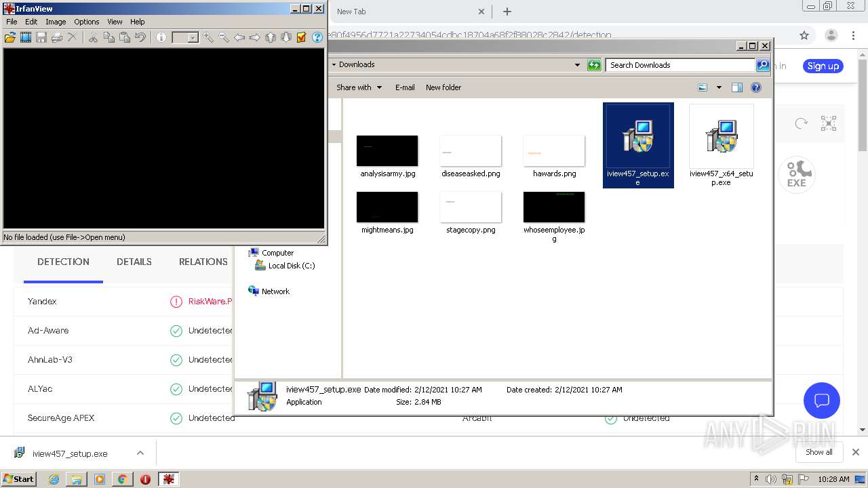868x488 pixels.
Task: Open the Share with dropdown
Action: 359,87
